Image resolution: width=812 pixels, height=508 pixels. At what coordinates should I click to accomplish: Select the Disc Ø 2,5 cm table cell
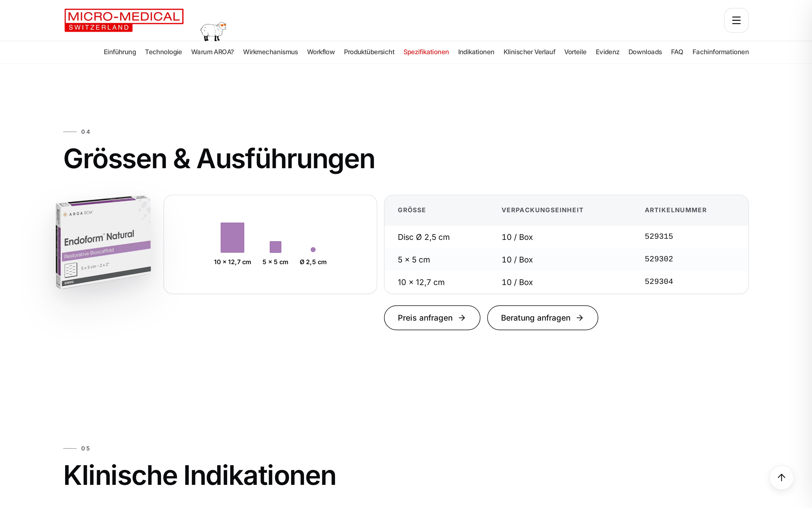point(423,237)
